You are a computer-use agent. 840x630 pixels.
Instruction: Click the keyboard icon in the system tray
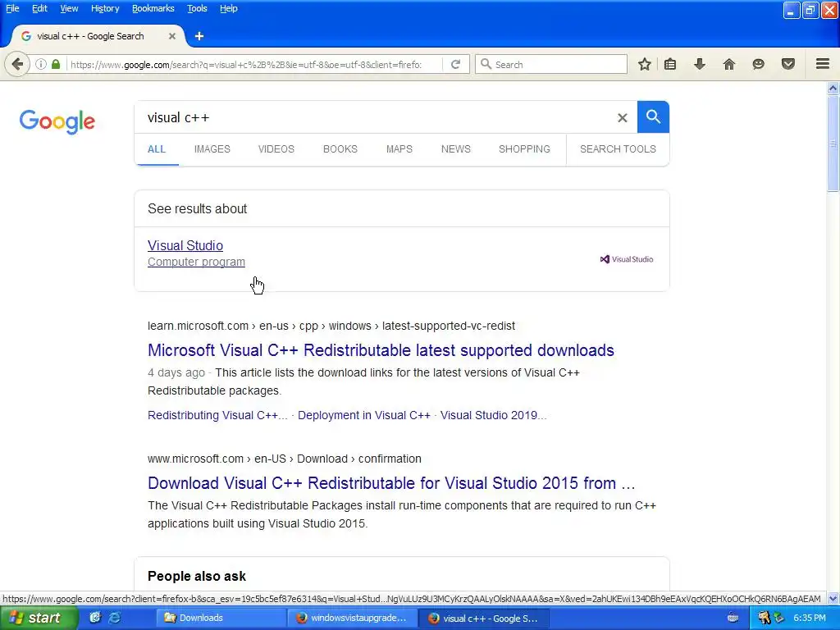click(x=733, y=618)
